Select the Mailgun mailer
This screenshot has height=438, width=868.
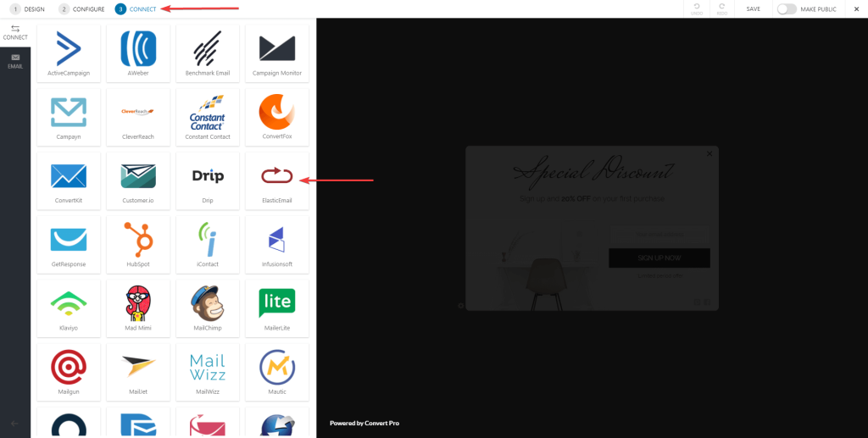click(69, 372)
